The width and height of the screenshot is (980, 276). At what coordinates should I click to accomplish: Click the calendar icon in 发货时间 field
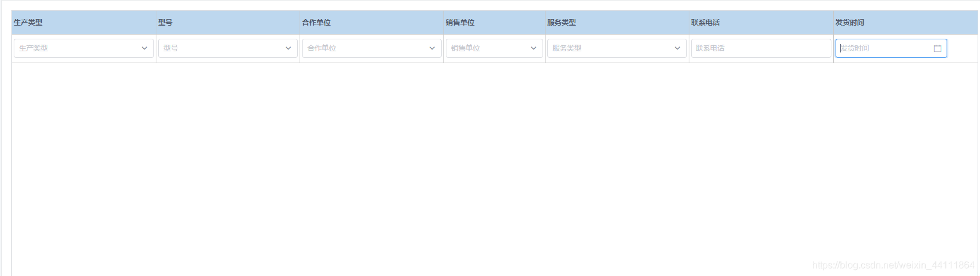click(x=938, y=48)
